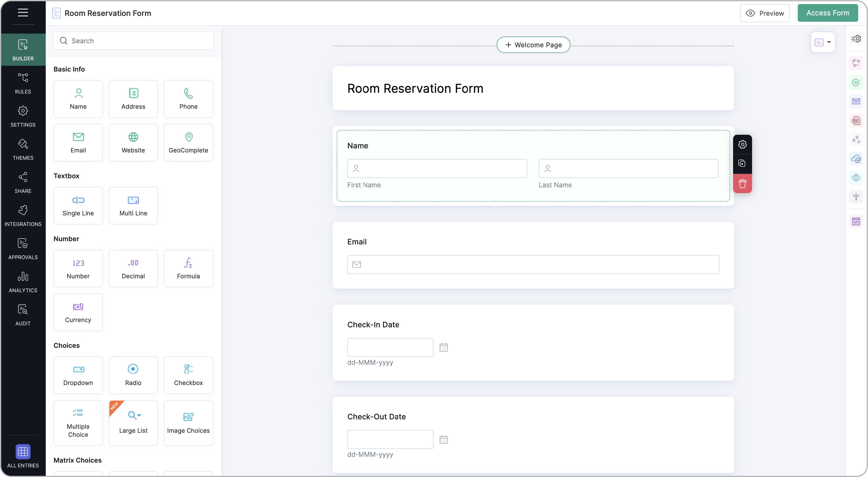Open quick settings icon in right panel
This screenshot has height=477, width=868.
(856, 39)
